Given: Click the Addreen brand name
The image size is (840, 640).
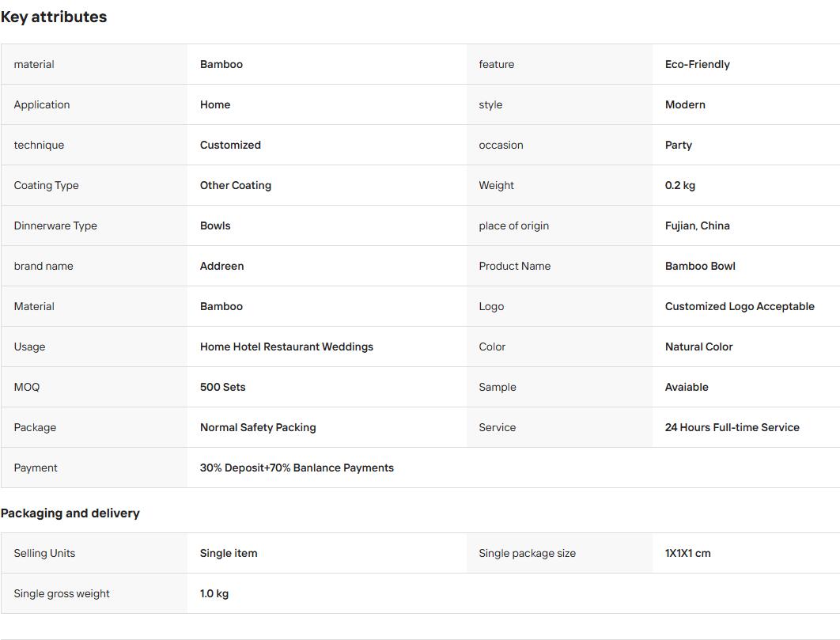Looking at the screenshot, I should [x=221, y=266].
